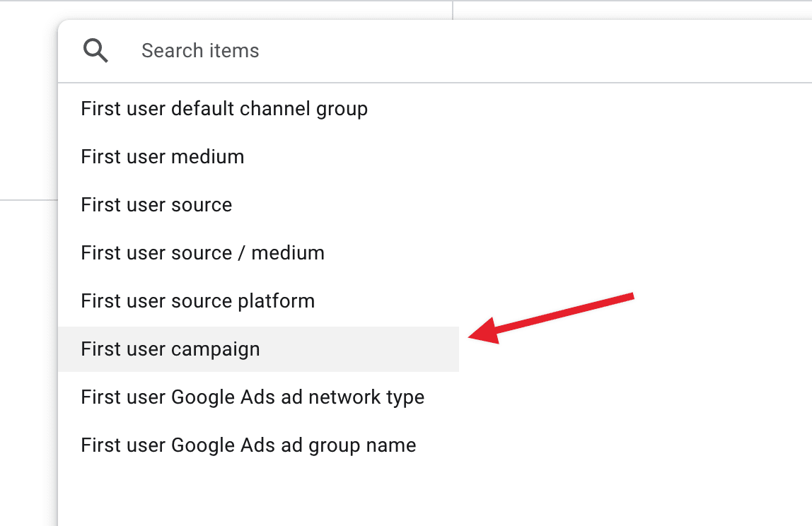The height and width of the screenshot is (526, 812).
Task: Pick the source platform dimension entry
Action: 197,301
